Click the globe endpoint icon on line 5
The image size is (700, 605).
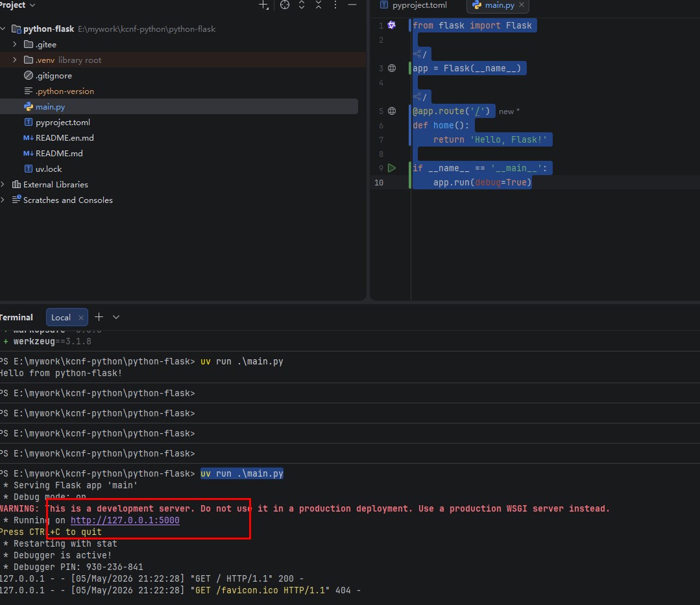tap(391, 111)
